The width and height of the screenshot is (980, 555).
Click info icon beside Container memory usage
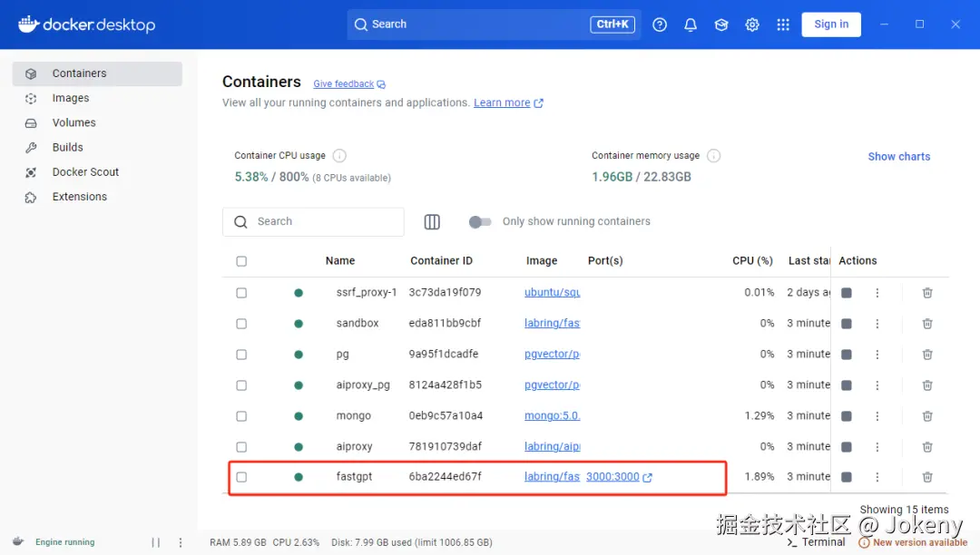[714, 155]
